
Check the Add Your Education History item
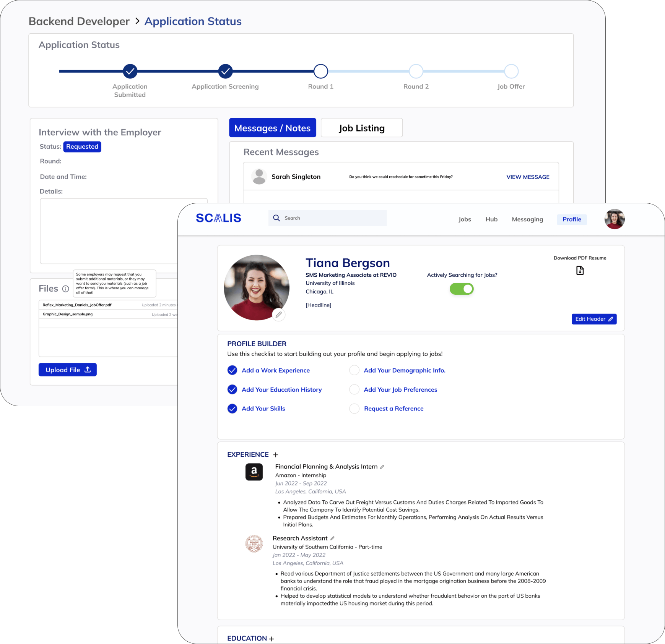point(232,389)
